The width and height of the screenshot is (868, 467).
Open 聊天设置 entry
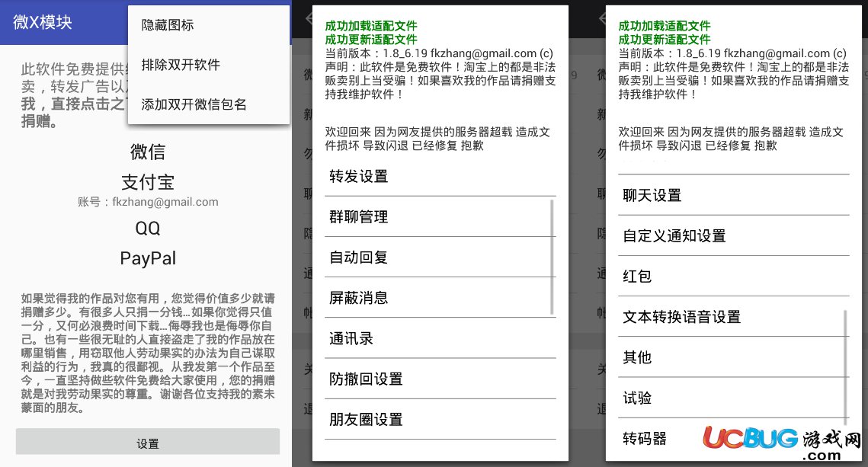(x=733, y=195)
